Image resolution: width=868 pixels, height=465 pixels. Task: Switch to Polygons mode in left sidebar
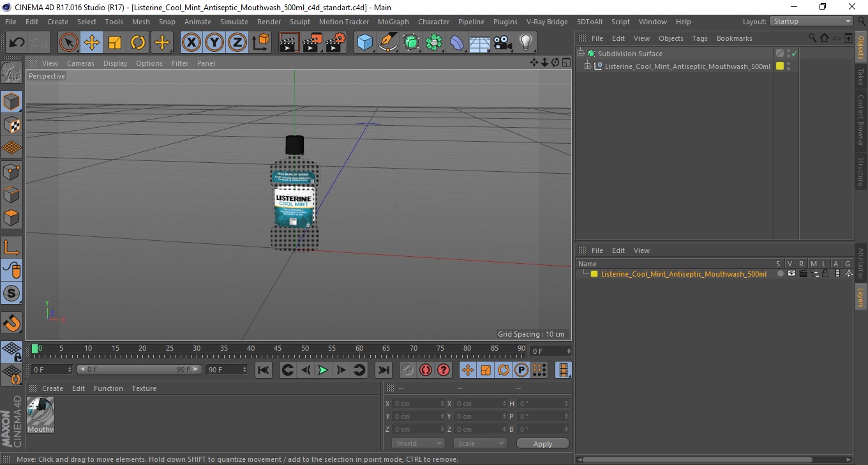coord(11,218)
